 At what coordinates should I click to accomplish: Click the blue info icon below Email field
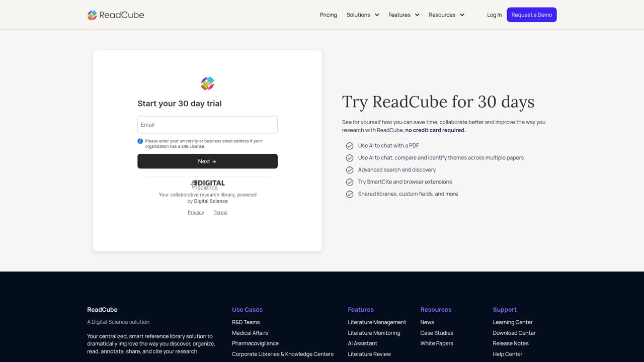click(x=140, y=141)
